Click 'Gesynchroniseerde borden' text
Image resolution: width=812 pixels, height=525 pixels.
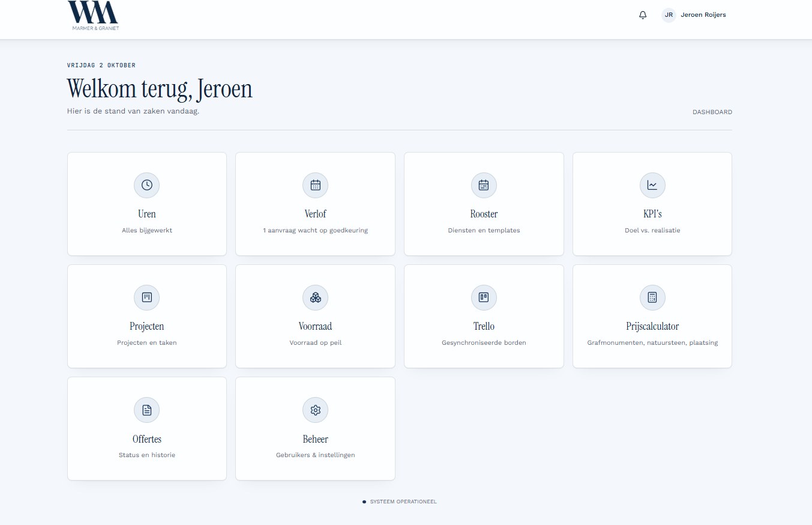point(484,342)
